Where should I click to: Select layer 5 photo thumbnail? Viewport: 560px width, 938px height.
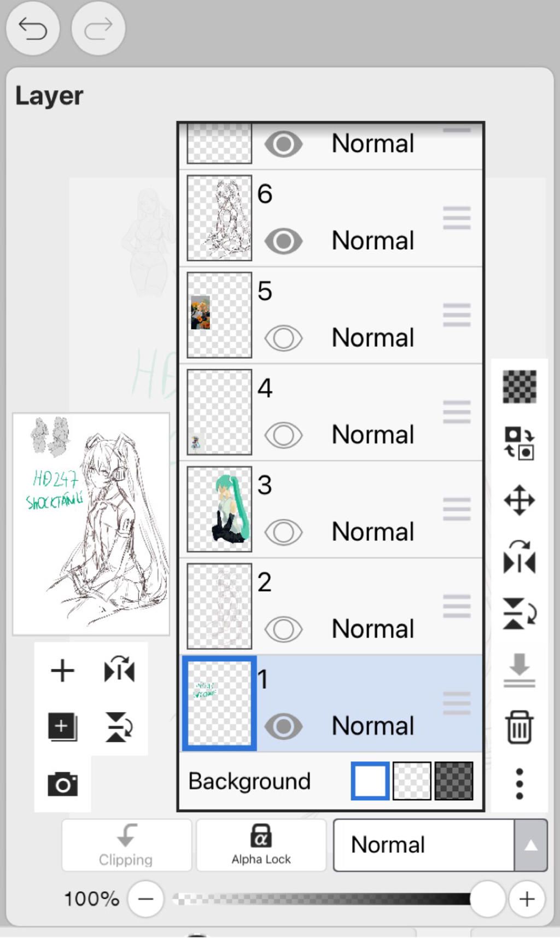[x=219, y=315]
